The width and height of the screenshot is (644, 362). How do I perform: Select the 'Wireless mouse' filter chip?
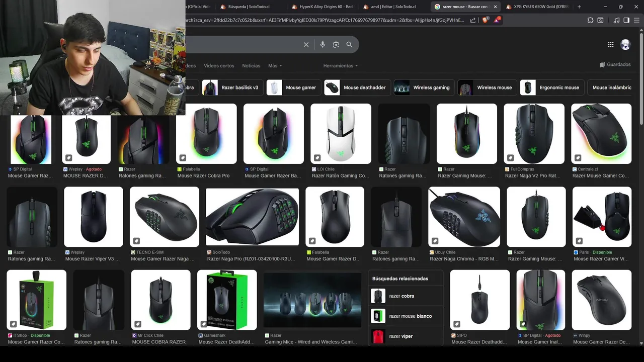(487, 87)
